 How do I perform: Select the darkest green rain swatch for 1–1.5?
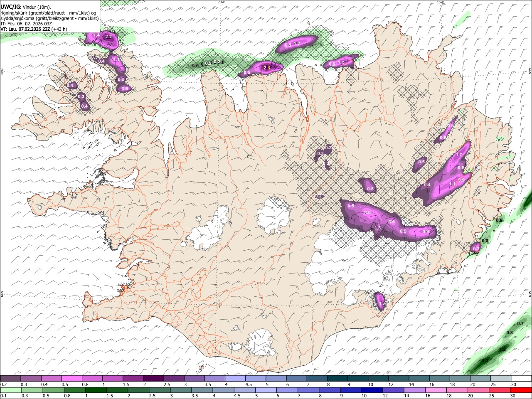click(96, 390)
